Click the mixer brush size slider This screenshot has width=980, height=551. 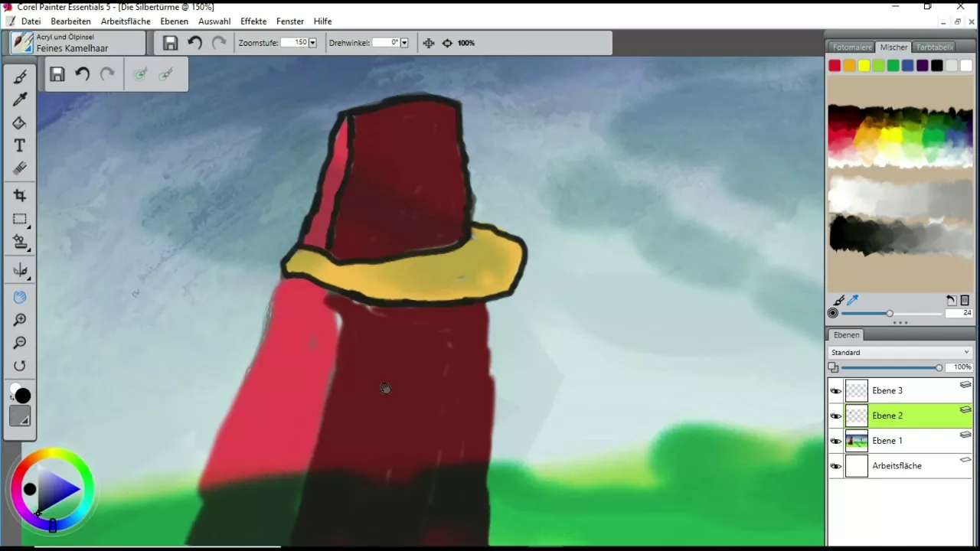click(891, 313)
